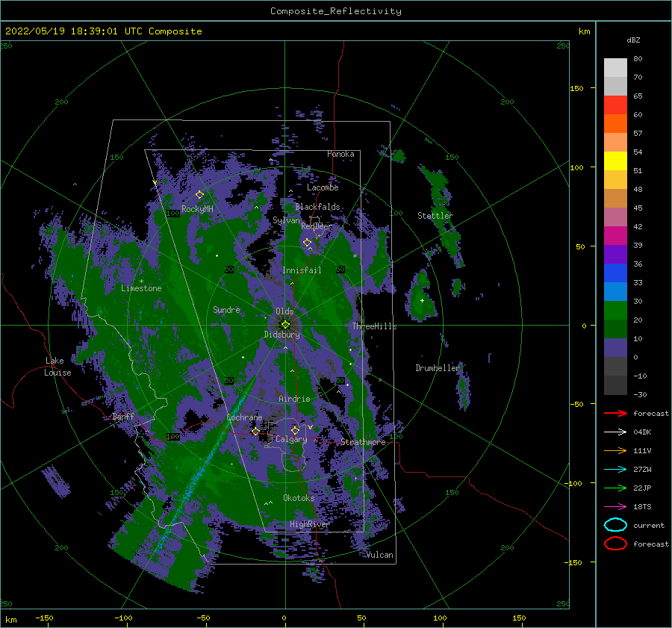672x628 pixels.
Task: Click the Stettler town label
Action: pyautogui.click(x=435, y=216)
